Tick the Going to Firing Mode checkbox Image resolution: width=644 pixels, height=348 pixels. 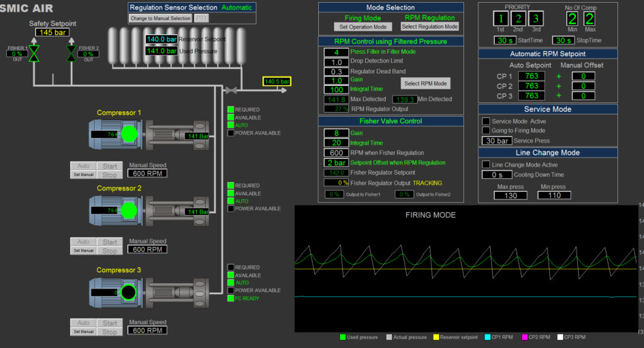[486, 130]
